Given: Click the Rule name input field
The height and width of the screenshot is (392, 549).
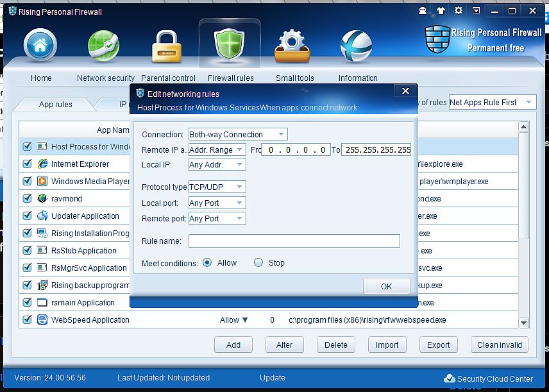Looking at the screenshot, I should (x=294, y=241).
